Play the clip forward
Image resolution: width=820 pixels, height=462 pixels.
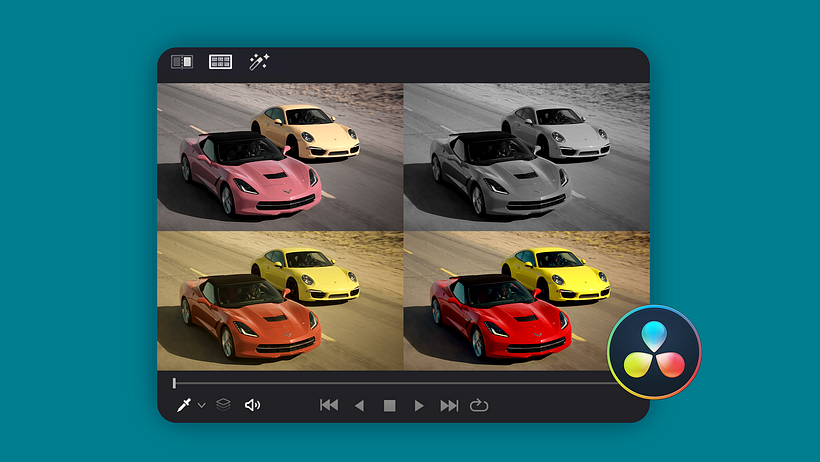(420, 405)
